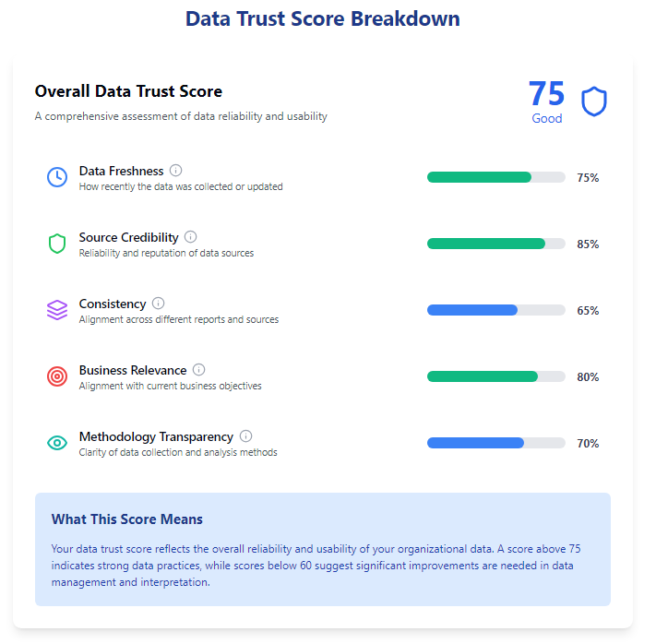
Task: Open info tooltip for Source Credibility
Action: (x=191, y=237)
